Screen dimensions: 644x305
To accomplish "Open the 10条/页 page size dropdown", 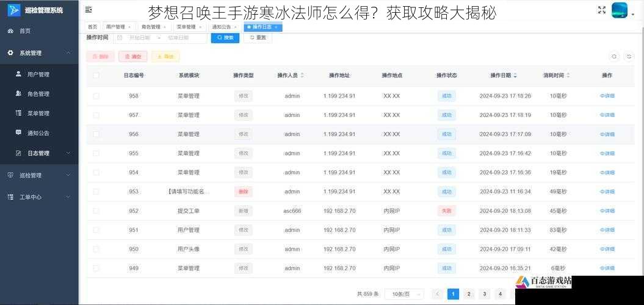I will coord(404,294).
